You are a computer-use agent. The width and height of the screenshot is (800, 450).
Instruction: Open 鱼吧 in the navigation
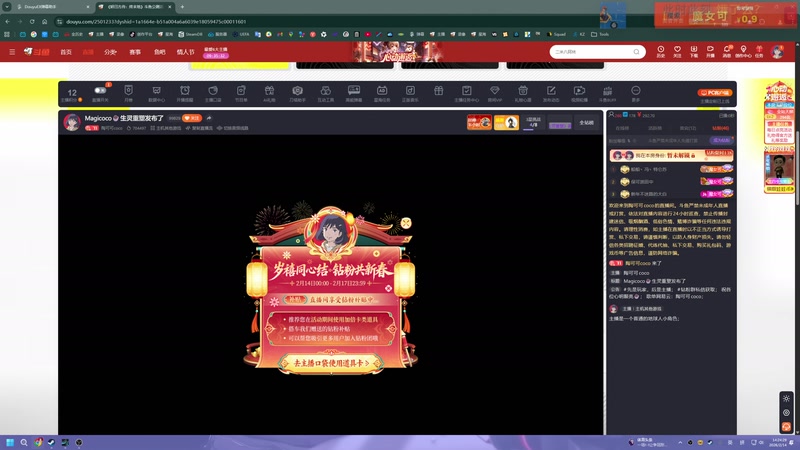click(160, 52)
